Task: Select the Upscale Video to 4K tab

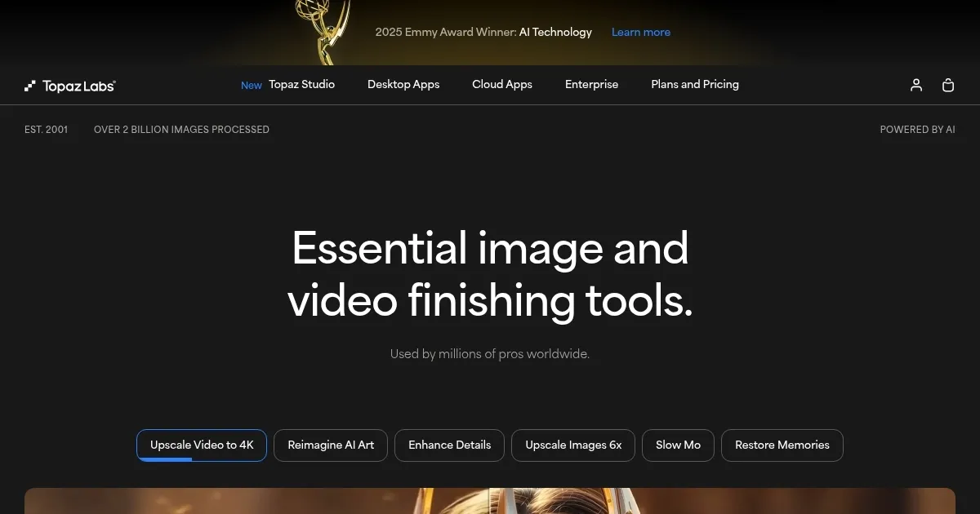Action: click(x=201, y=445)
